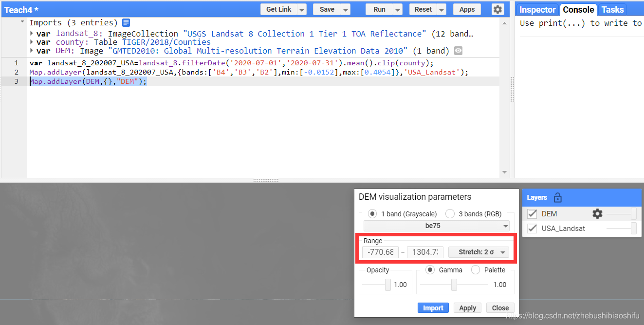The image size is (644, 325).
Task: Open the Get Link dropdown arrow
Action: (302, 10)
